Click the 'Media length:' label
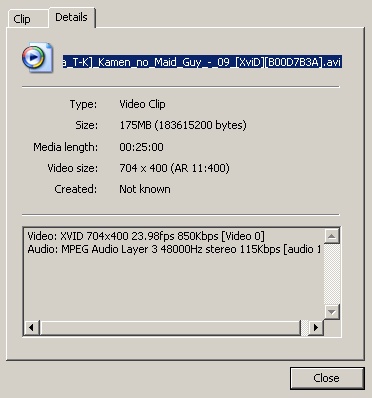372x398 pixels. 66,147
